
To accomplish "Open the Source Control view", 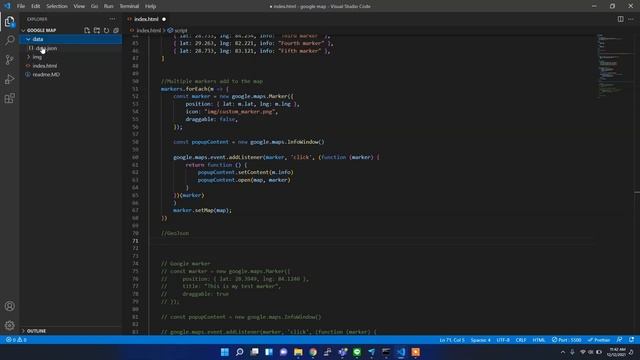I will 9,60.
